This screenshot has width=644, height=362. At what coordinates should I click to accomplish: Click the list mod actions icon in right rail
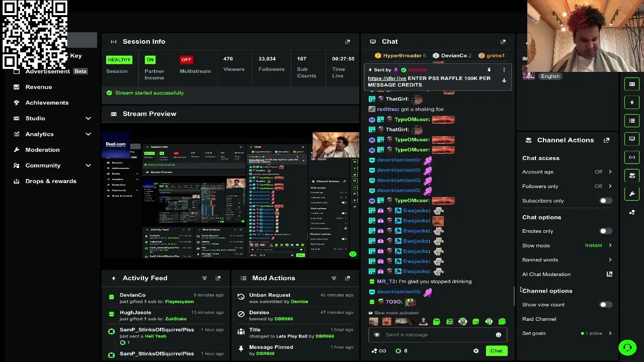pos(632,121)
